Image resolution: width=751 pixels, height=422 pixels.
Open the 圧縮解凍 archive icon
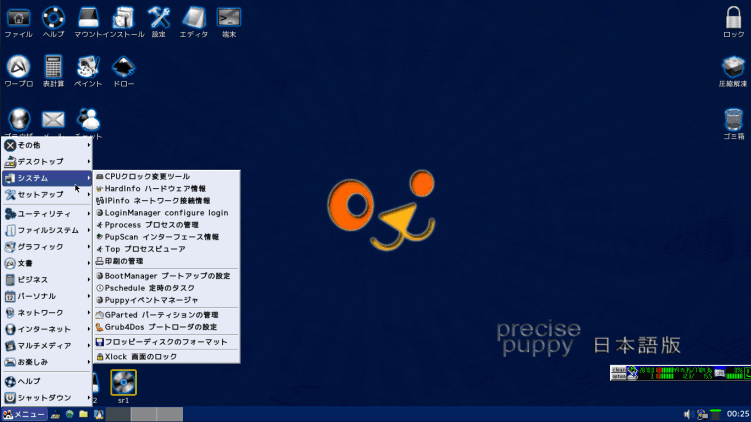coord(733,71)
